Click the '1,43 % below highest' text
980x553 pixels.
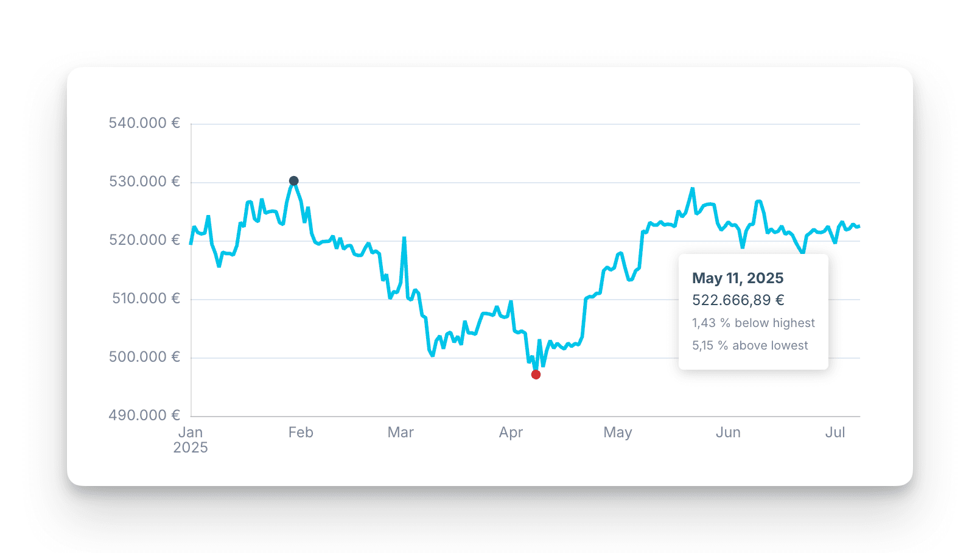(x=753, y=323)
